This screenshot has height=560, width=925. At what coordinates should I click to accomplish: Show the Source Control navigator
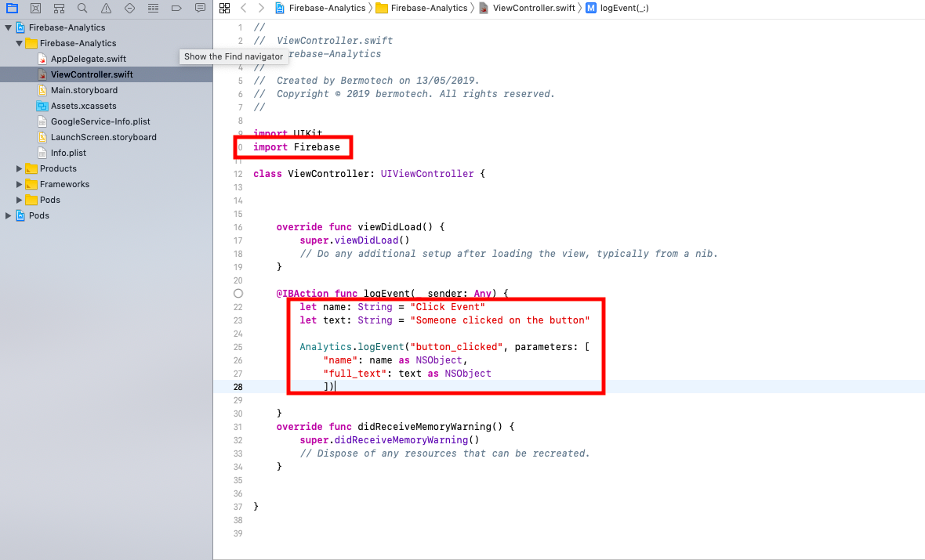coord(35,9)
